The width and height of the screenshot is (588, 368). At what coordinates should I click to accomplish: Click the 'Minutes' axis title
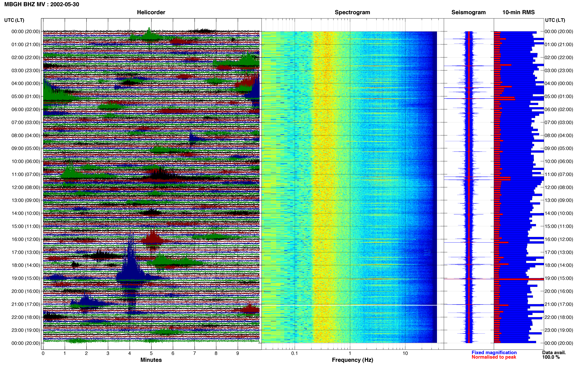[151, 360]
